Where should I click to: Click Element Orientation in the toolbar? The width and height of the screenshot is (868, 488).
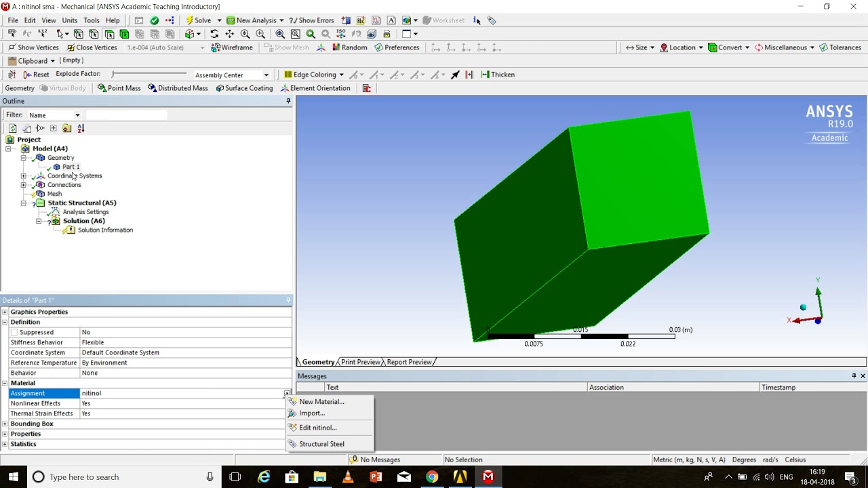click(315, 88)
